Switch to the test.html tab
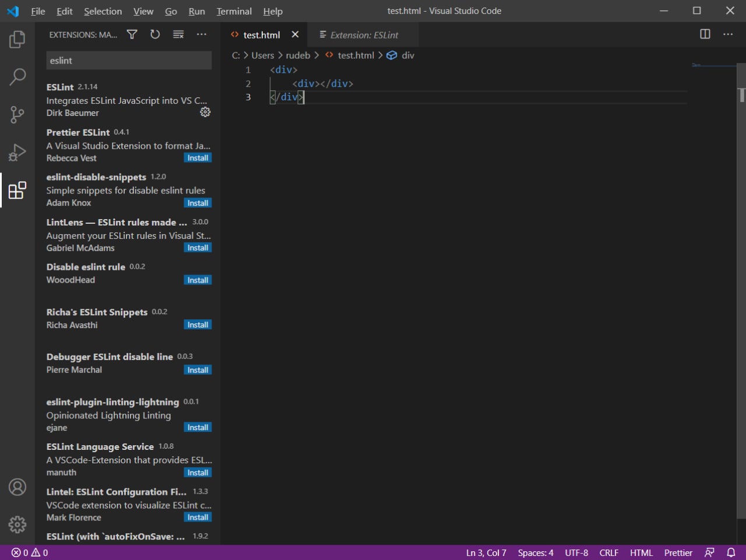 point(265,34)
